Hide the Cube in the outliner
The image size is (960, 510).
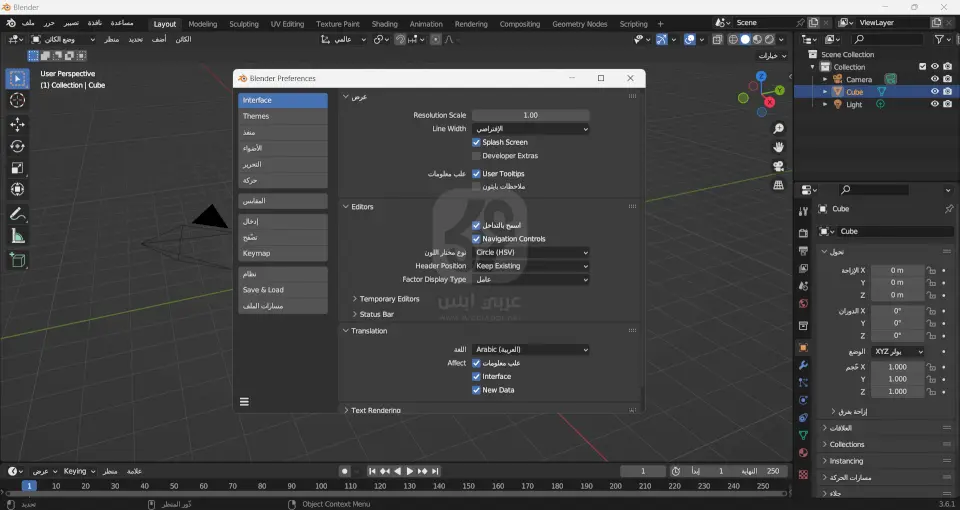[x=934, y=92]
